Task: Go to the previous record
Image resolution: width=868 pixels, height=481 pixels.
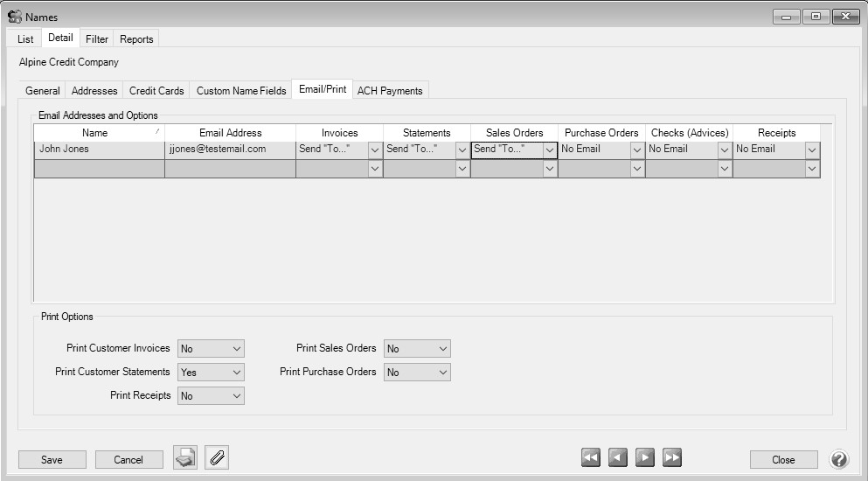Action: pyautogui.click(x=618, y=458)
